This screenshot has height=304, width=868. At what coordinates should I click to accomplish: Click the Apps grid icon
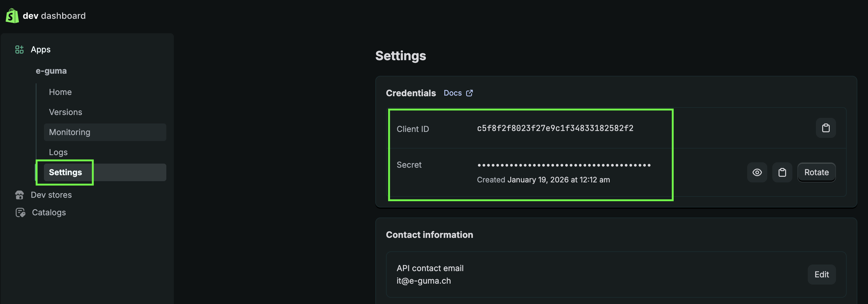tap(19, 50)
